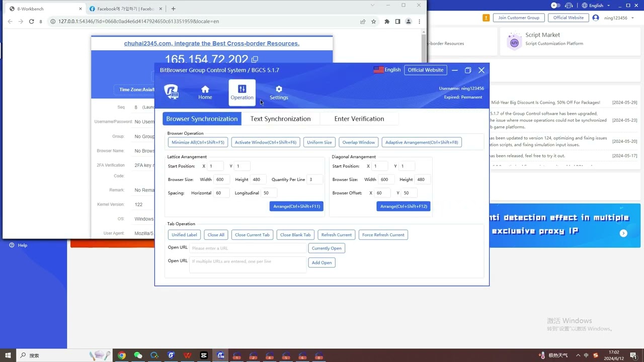
Task: Focus Diagonal Browser Size Width field
Action: tap(386, 179)
